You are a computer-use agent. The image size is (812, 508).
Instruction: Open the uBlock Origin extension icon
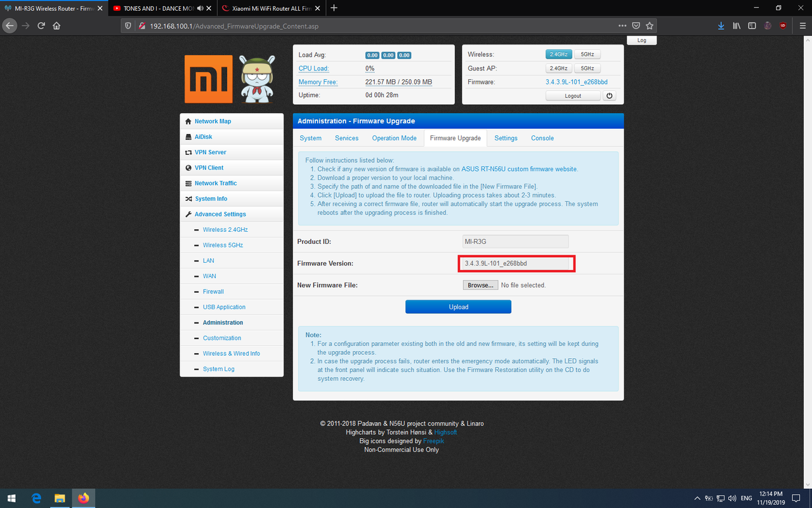(783, 26)
